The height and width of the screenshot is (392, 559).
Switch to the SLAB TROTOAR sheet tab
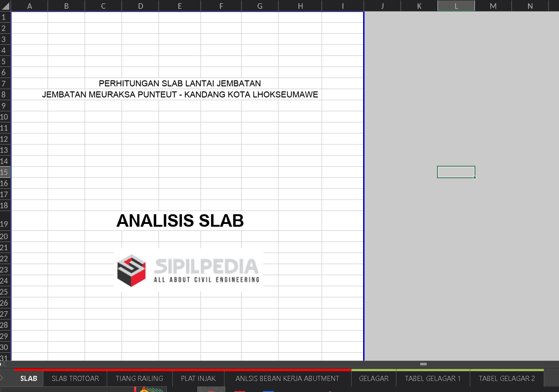click(75, 379)
